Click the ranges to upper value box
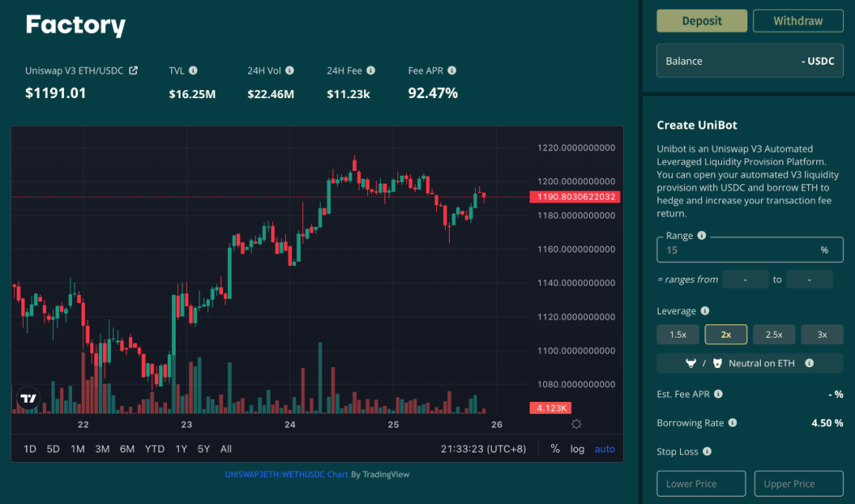The height and width of the screenshot is (504, 855). pyautogui.click(x=809, y=279)
